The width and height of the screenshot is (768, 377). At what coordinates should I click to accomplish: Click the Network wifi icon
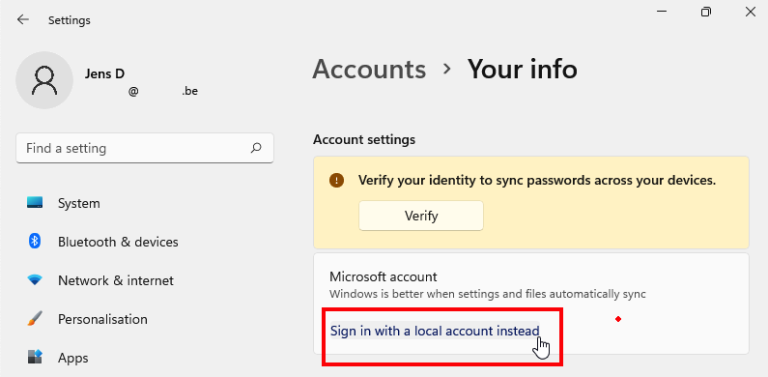click(35, 281)
